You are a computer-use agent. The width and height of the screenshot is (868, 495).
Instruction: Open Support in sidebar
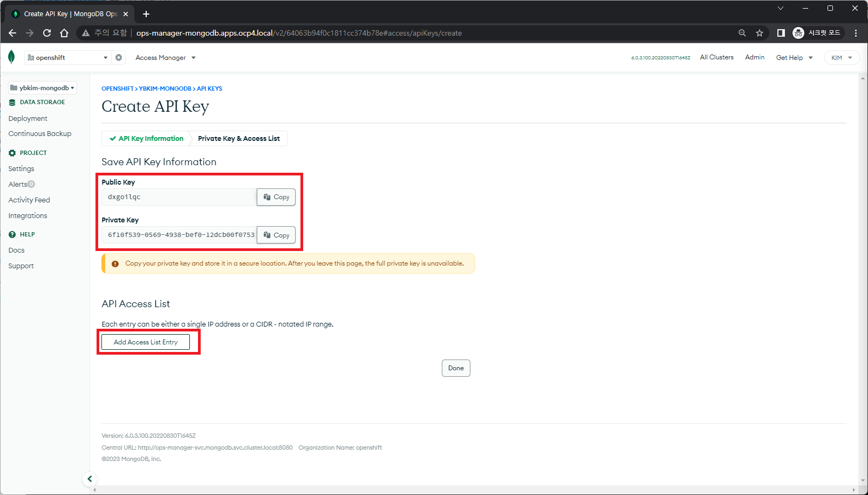click(x=21, y=266)
